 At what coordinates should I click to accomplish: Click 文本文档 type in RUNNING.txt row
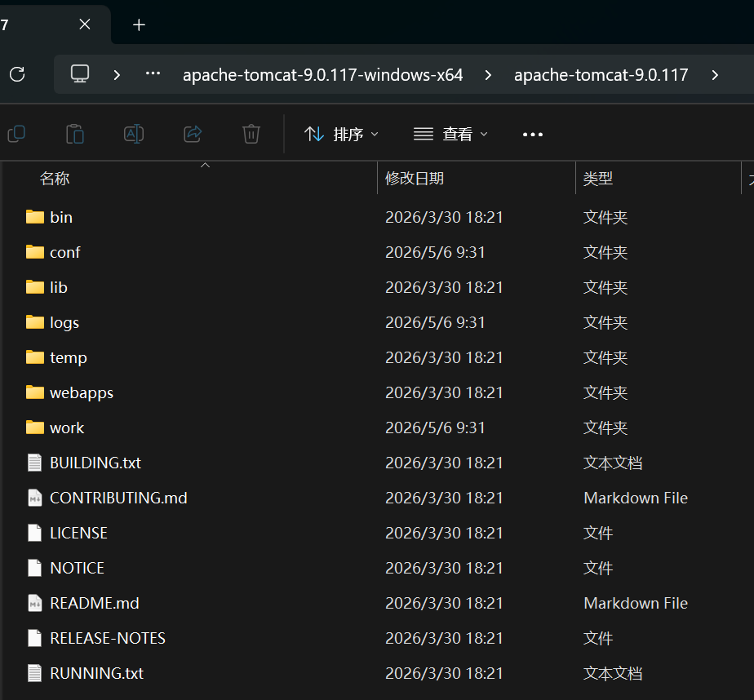(613, 674)
